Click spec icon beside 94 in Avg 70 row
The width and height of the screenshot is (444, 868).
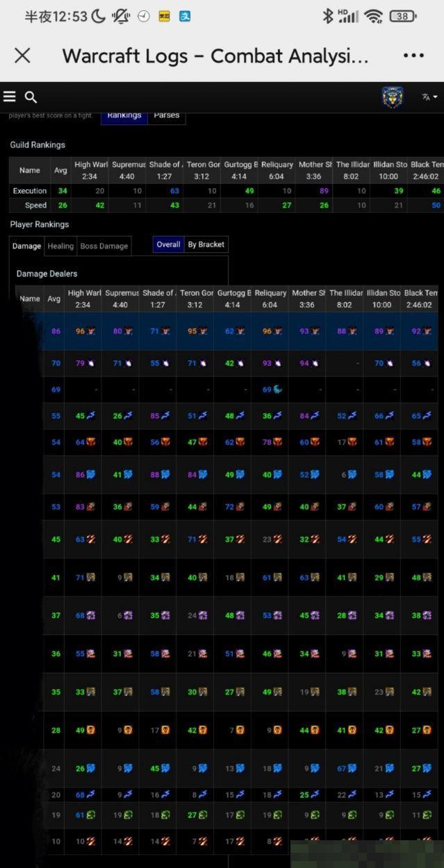coord(315,363)
